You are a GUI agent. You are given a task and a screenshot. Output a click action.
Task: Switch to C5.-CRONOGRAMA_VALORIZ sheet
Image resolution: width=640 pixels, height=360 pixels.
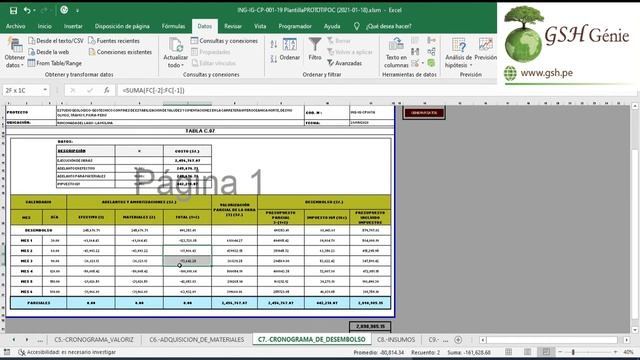[x=94, y=340]
